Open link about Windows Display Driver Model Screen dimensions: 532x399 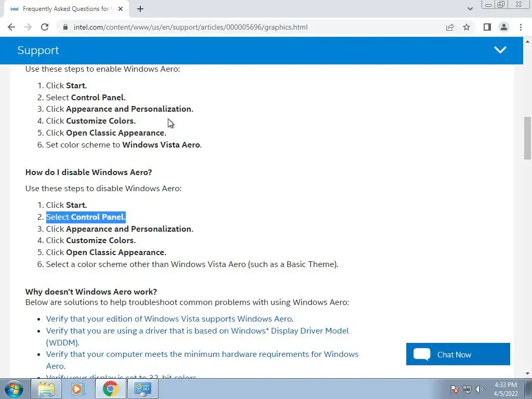pos(197,337)
